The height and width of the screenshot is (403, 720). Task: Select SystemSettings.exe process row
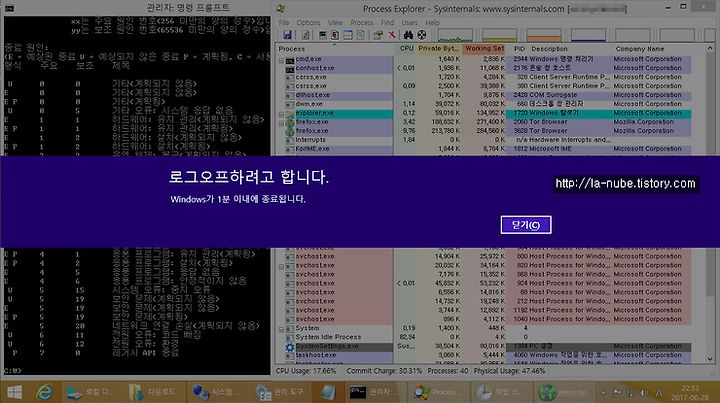click(484, 346)
